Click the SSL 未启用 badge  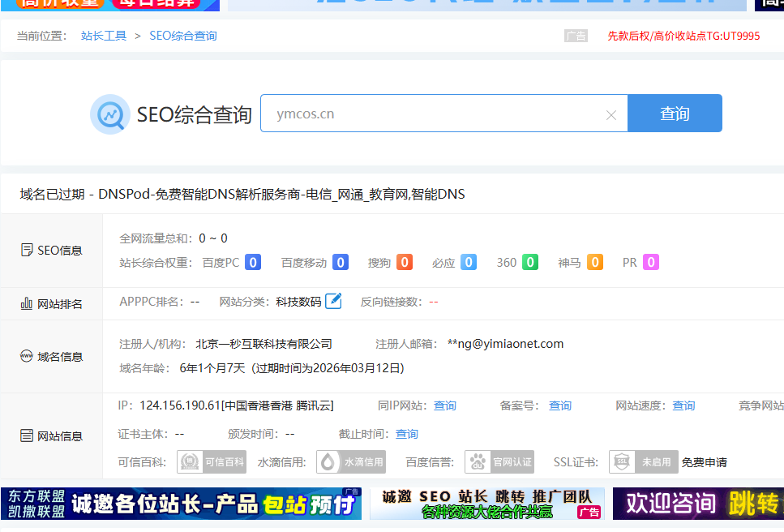pyautogui.click(x=644, y=462)
